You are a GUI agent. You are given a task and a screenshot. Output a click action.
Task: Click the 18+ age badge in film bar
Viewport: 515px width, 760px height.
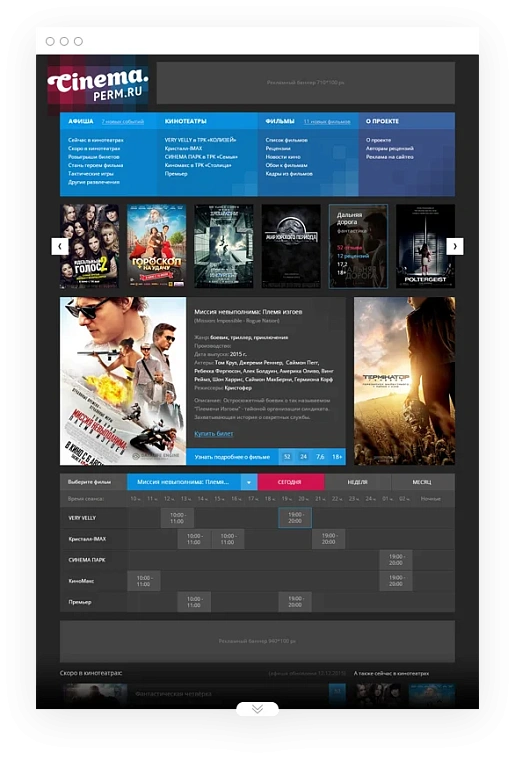tap(337, 457)
